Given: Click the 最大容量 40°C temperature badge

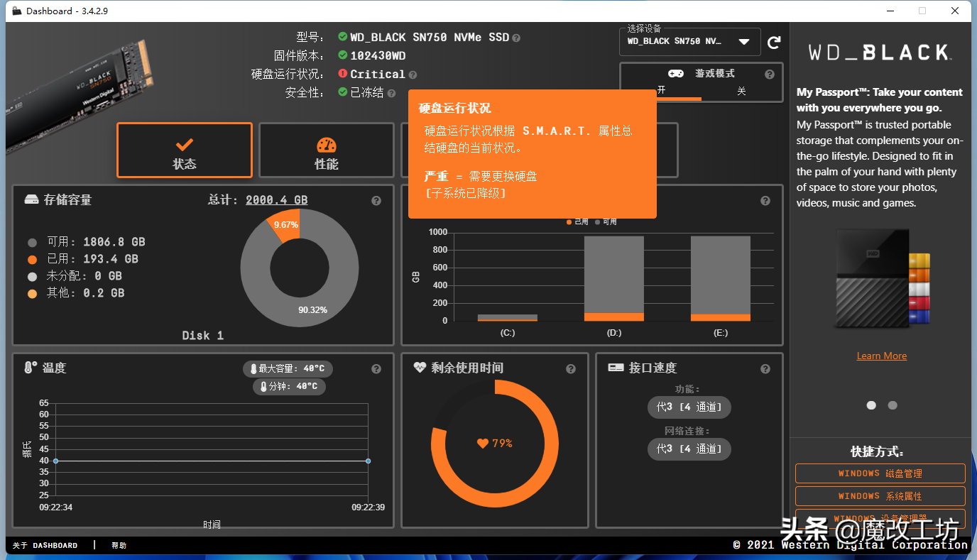Looking at the screenshot, I should [x=288, y=369].
